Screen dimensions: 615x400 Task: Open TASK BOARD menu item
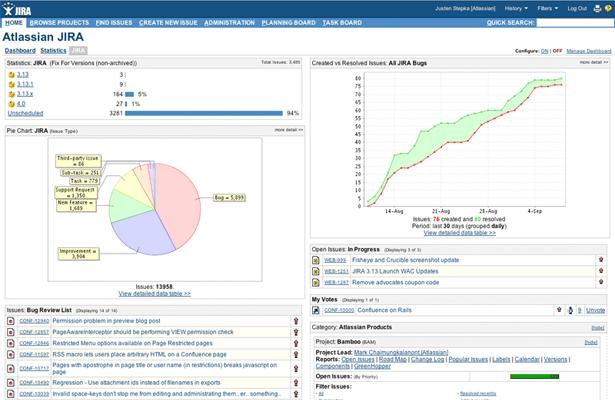[x=342, y=23]
